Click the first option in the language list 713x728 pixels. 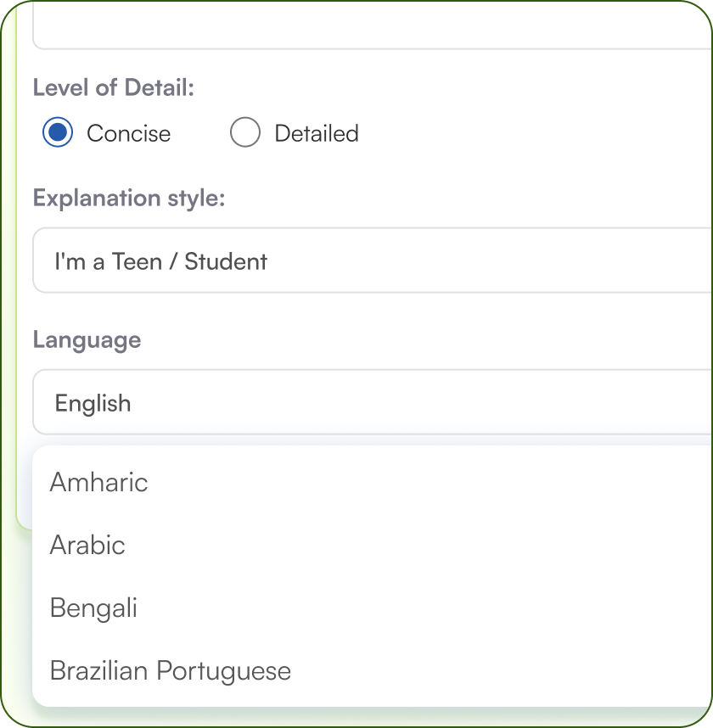(98, 482)
